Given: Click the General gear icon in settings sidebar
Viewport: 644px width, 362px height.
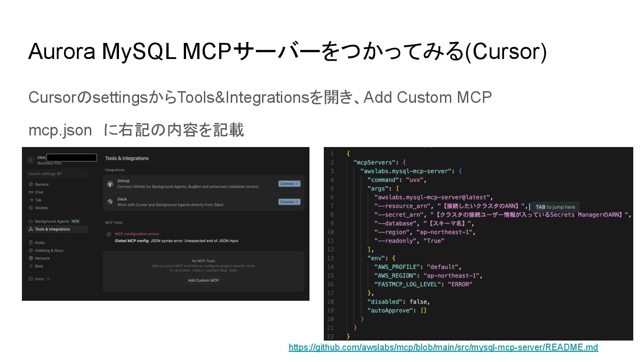Looking at the screenshot, I should point(30,184).
